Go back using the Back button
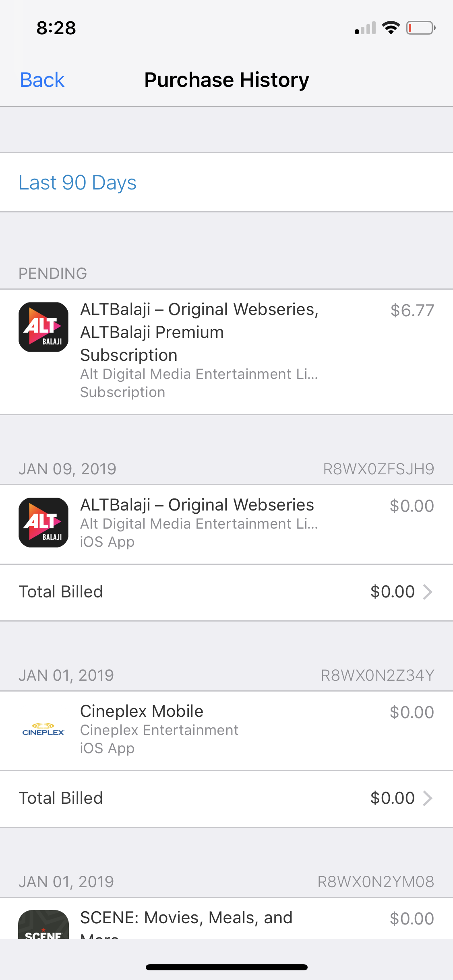The image size is (453, 980). [42, 80]
